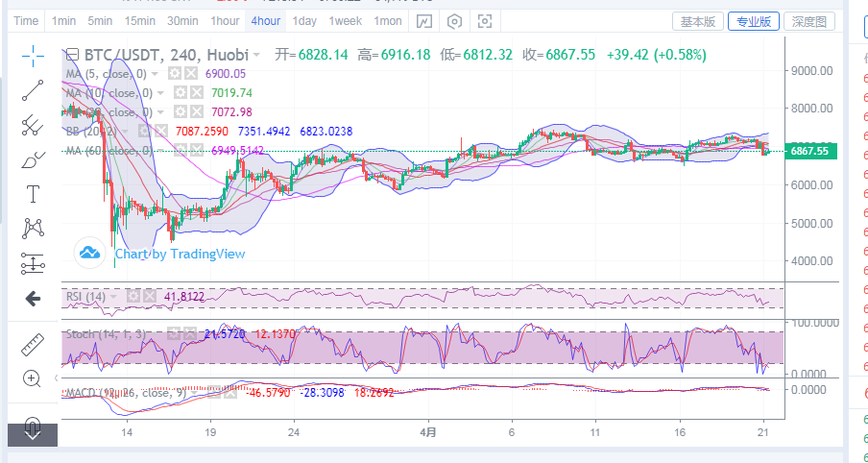Expand the MA (10, close, 0) dropdown arrow

[159, 93]
